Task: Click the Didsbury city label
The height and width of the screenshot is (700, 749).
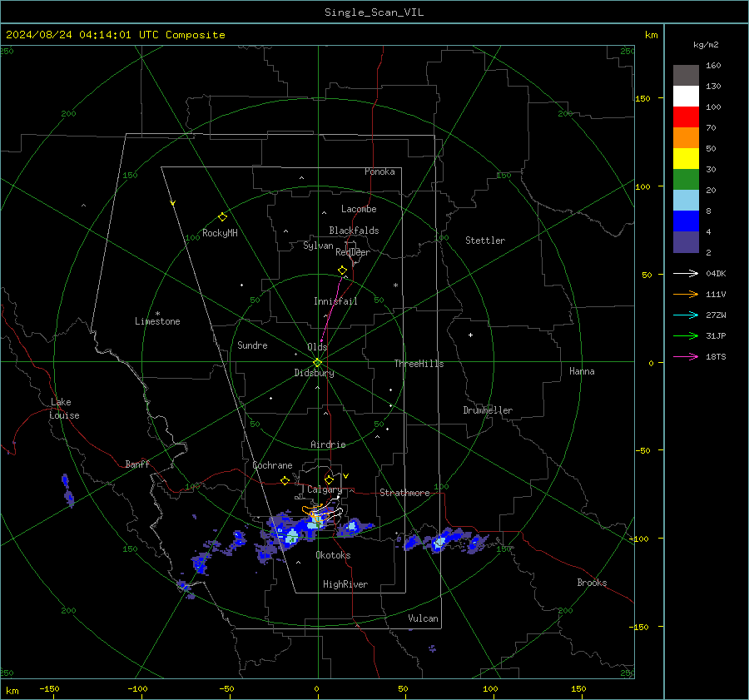Action: [x=314, y=373]
